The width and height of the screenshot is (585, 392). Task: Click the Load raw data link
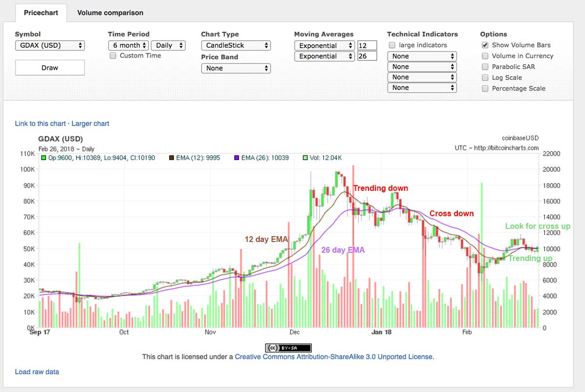pos(37,372)
